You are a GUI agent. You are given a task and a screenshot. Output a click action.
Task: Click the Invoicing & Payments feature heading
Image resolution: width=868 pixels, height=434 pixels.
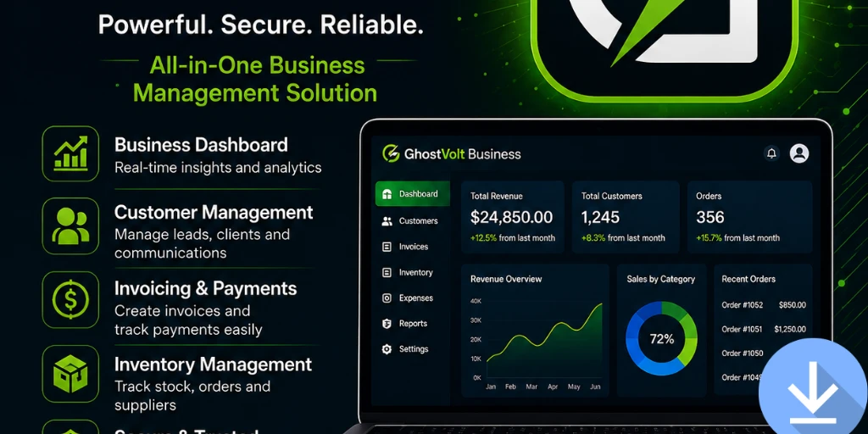click(205, 288)
